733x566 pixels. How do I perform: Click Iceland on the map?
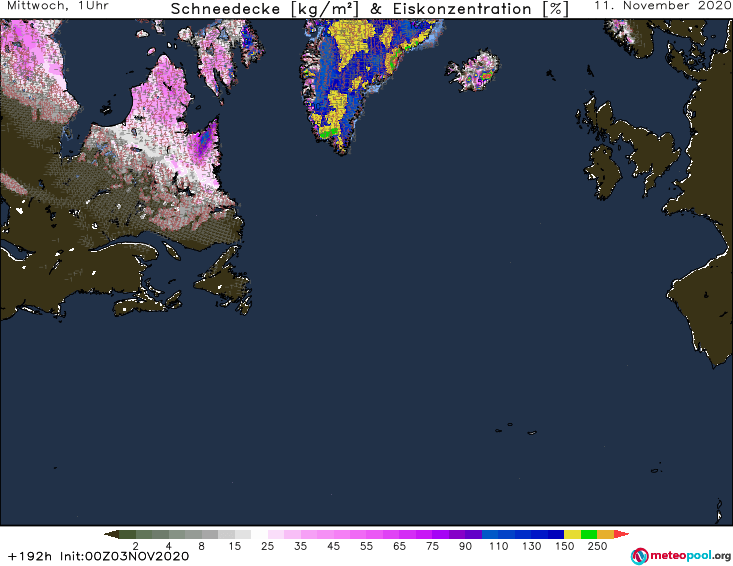(x=473, y=72)
